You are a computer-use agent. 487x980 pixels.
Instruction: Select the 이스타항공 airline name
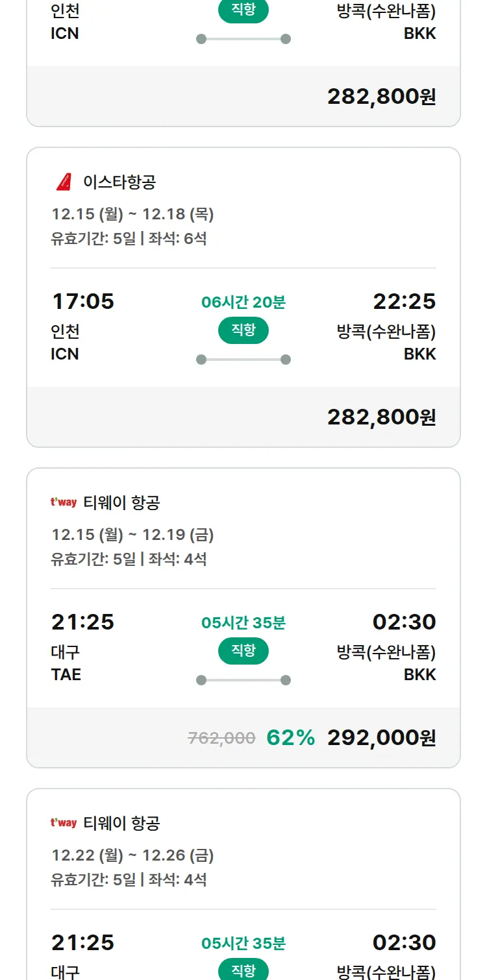(x=119, y=182)
